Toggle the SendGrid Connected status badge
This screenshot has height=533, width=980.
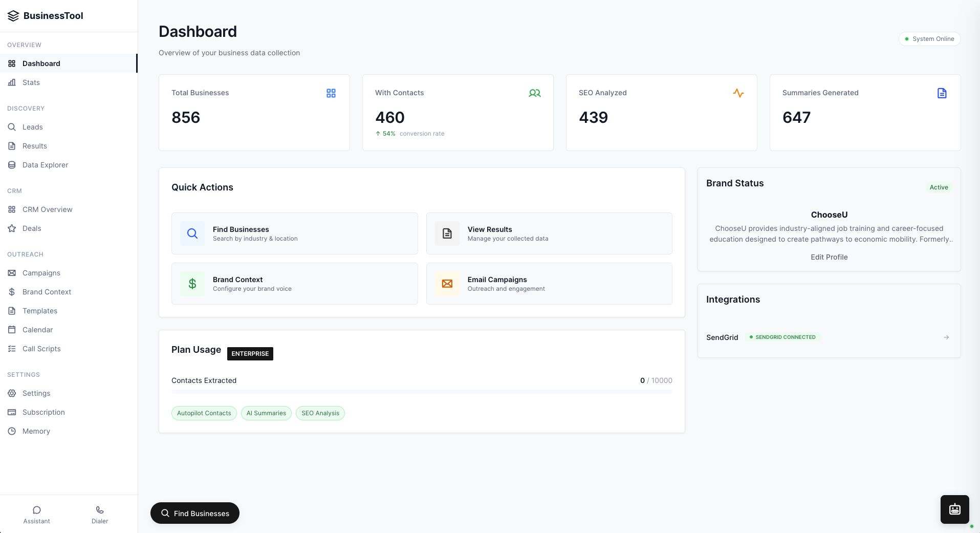[x=782, y=337]
